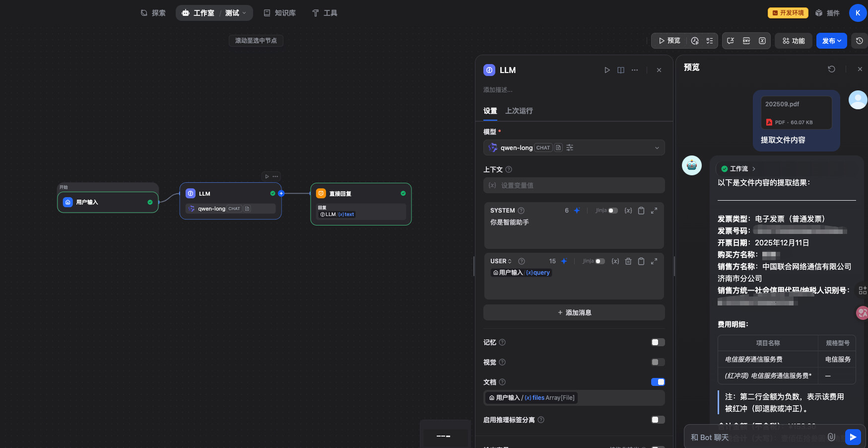Open the global variables icon after ENV
This screenshot has height=448, width=868.
point(762,41)
